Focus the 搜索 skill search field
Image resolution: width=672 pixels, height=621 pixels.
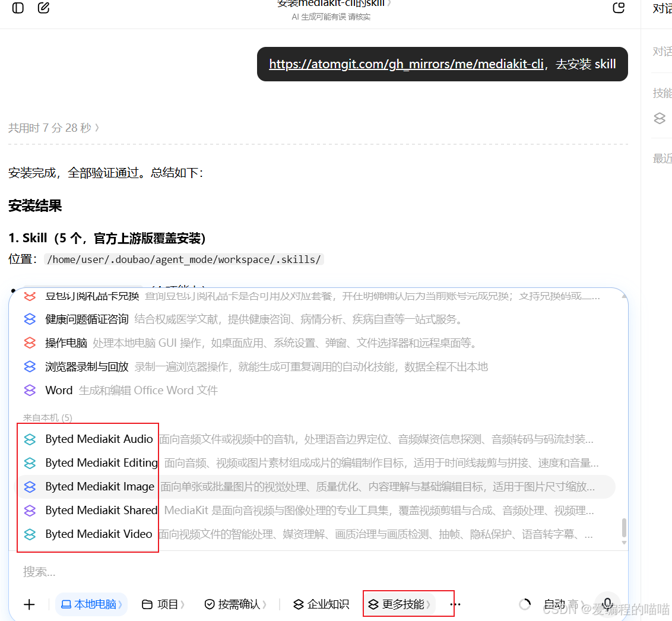coord(317,572)
